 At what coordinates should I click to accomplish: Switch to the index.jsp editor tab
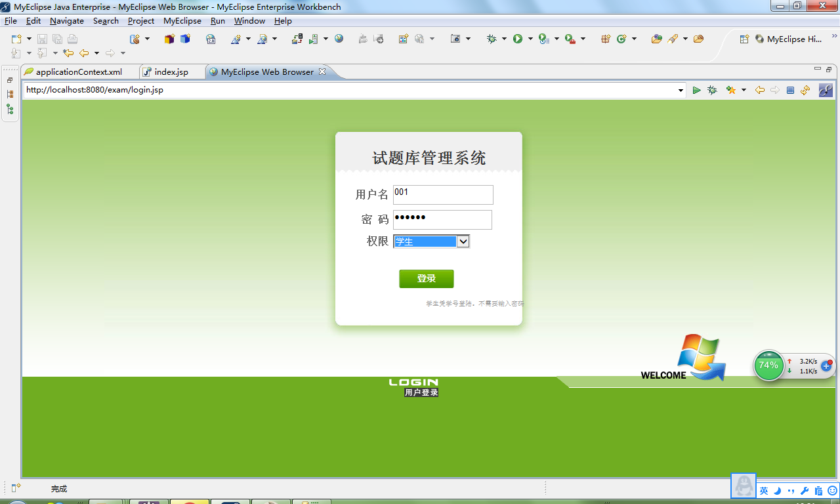pyautogui.click(x=171, y=72)
